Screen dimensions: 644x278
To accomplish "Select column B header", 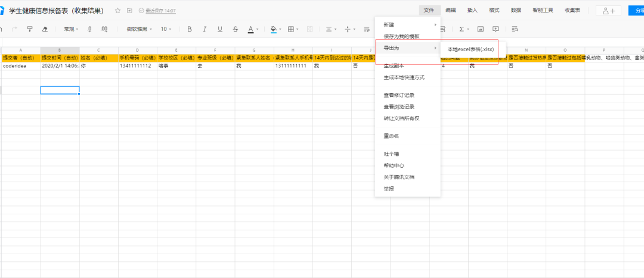I will pos(60,50).
